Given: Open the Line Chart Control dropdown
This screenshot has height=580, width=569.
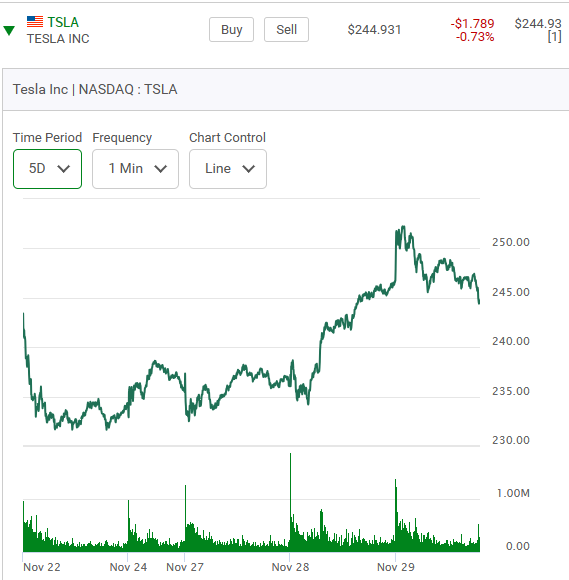Looking at the screenshot, I should tap(228, 169).
